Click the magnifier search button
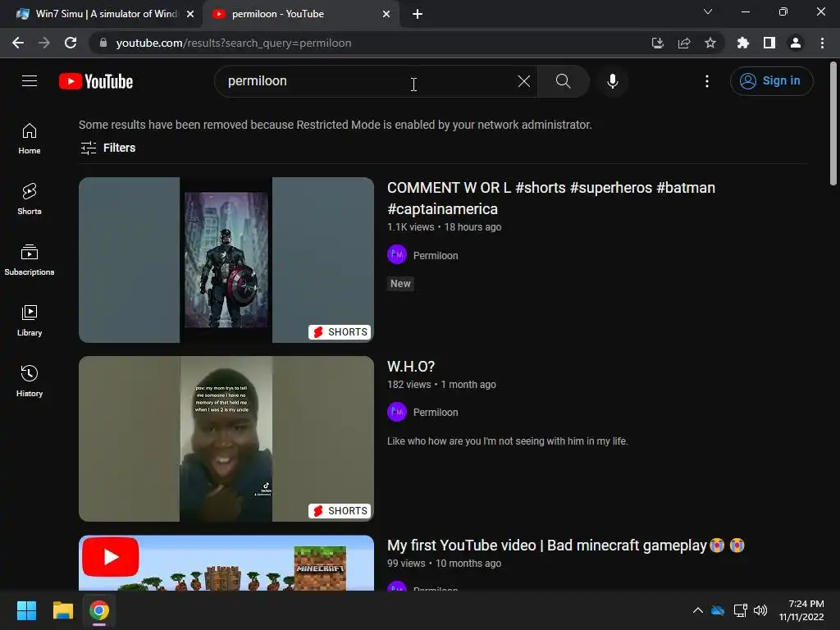 click(563, 81)
